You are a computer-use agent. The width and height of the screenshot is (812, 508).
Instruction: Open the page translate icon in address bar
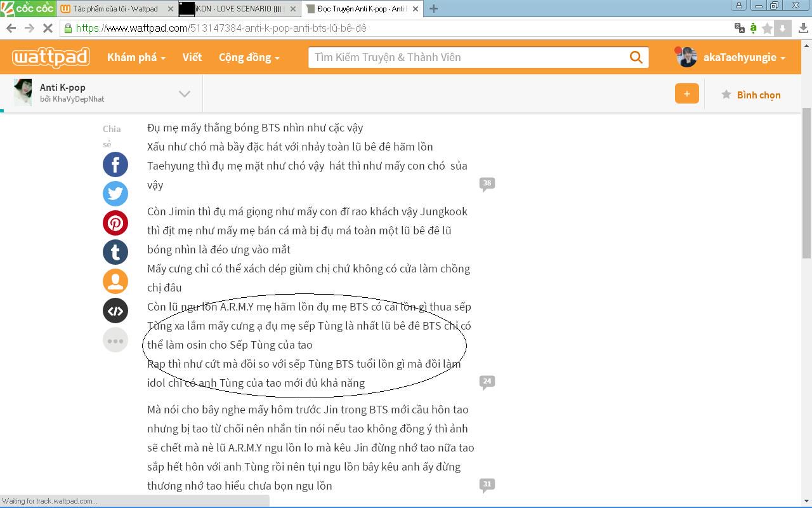pyautogui.click(x=739, y=28)
